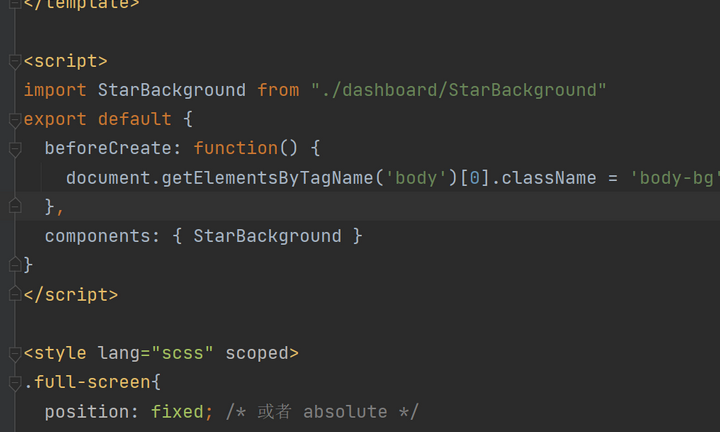
Task: Click StarBackground inside components object
Action: click(x=267, y=236)
